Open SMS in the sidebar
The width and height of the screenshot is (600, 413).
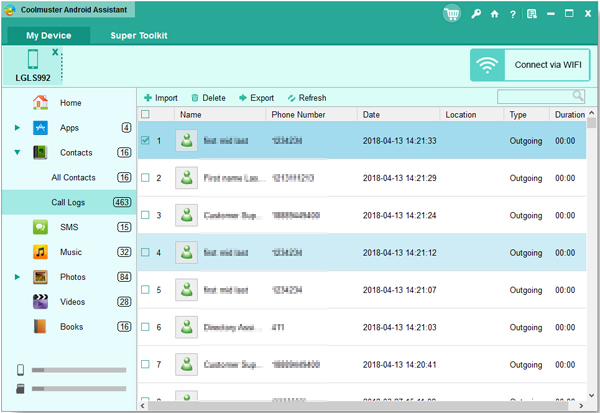tap(68, 227)
